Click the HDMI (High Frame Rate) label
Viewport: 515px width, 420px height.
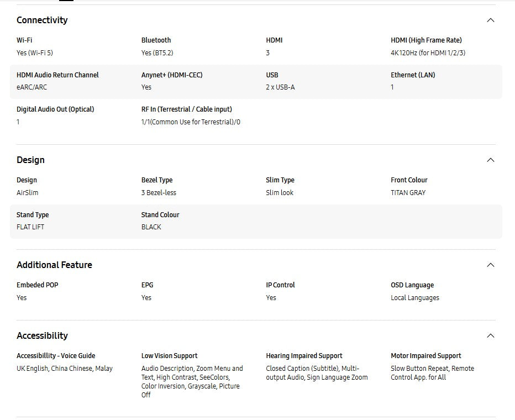click(x=426, y=40)
